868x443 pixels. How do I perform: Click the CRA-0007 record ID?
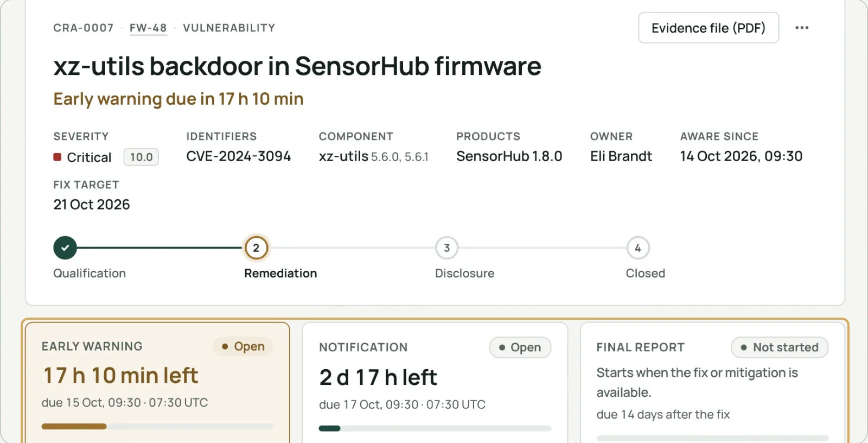click(x=84, y=28)
